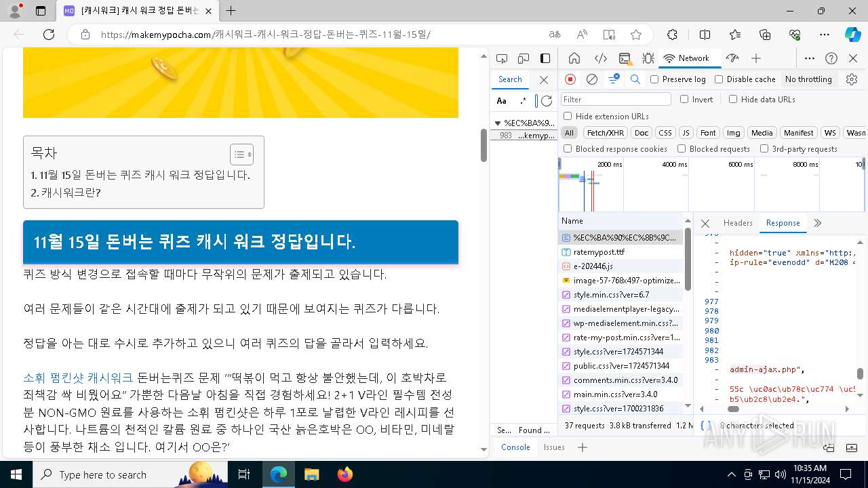Check Hide extension URLs
Viewport: 868px width, 488px height.
coord(568,116)
